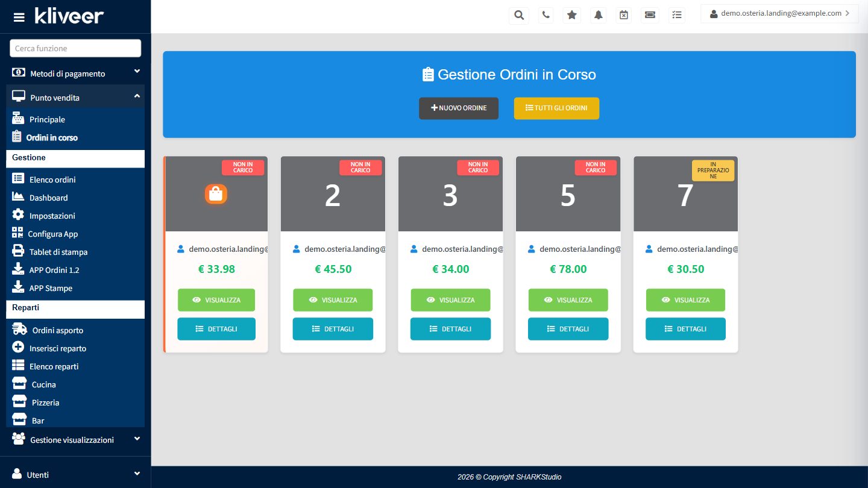Click APP Stampe download entry

75,288
